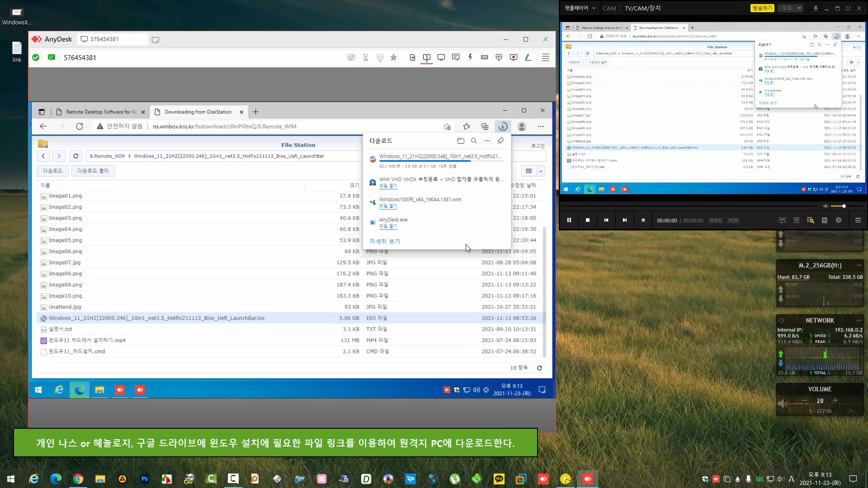The height and width of the screenshot is (488, 868).
Task: Add AnyDesk address to favorites star
Action: click(x=394, y=57)
